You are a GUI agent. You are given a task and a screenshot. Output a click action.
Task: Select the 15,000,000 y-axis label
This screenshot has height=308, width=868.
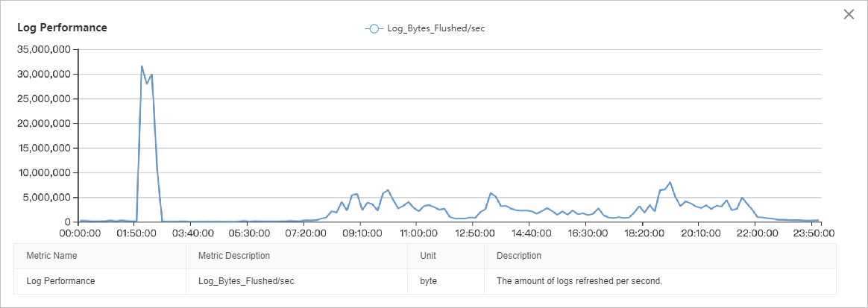pyautogui.click(x=44, y=148)
